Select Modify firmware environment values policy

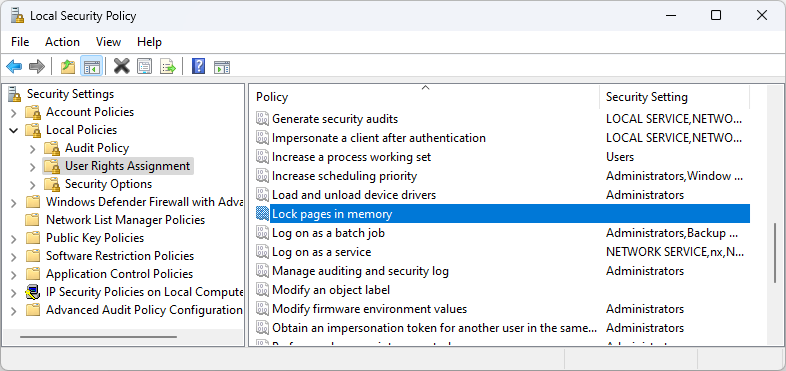[x=369, y=309]
